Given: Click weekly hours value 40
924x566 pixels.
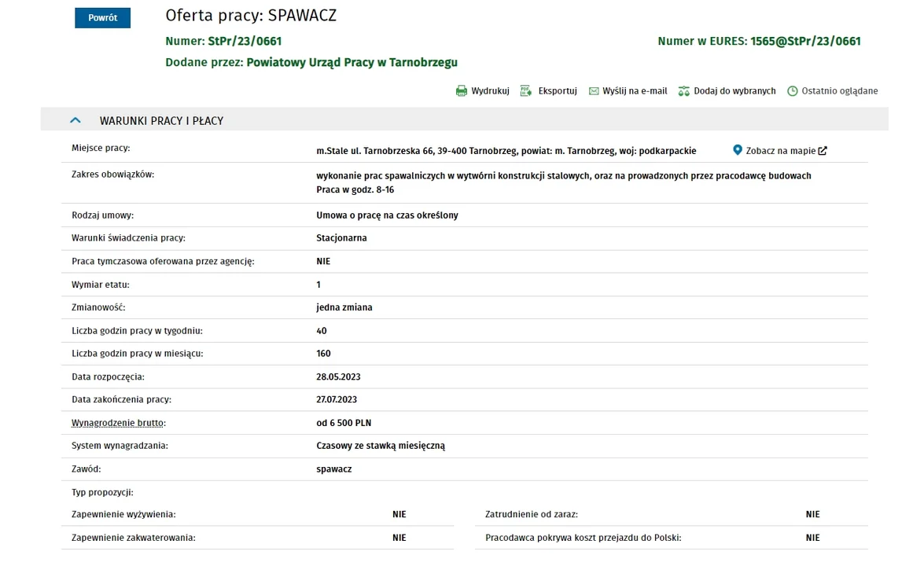Looking at the screenshot, I should pos(321,331).
